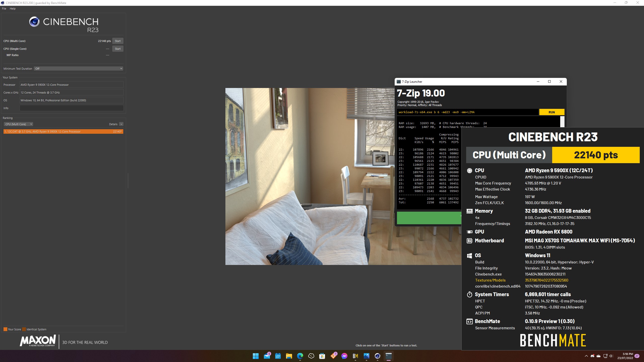
Task: Switch to Cinebench via taskbar icon
Action: (x=378, y=356)
